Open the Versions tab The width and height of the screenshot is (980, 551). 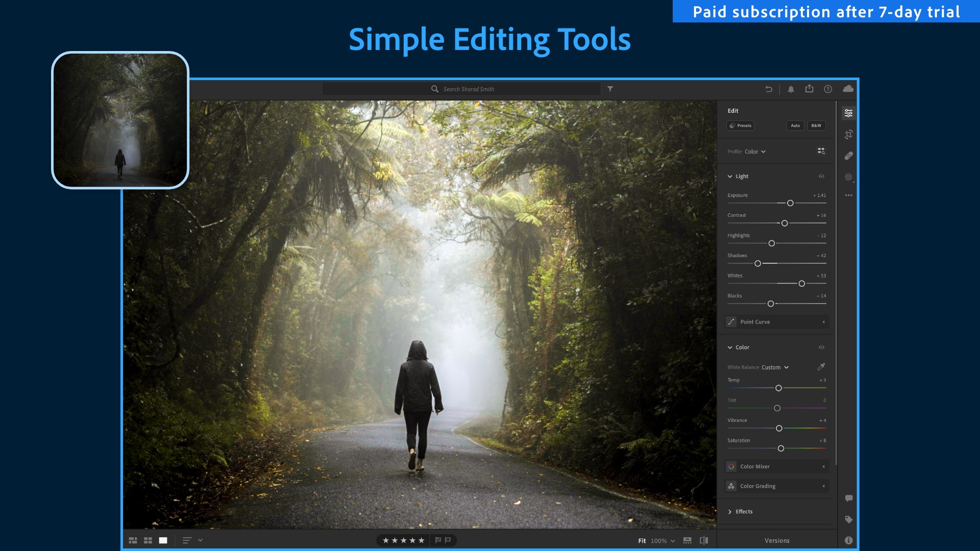click(x=777, y=540)
